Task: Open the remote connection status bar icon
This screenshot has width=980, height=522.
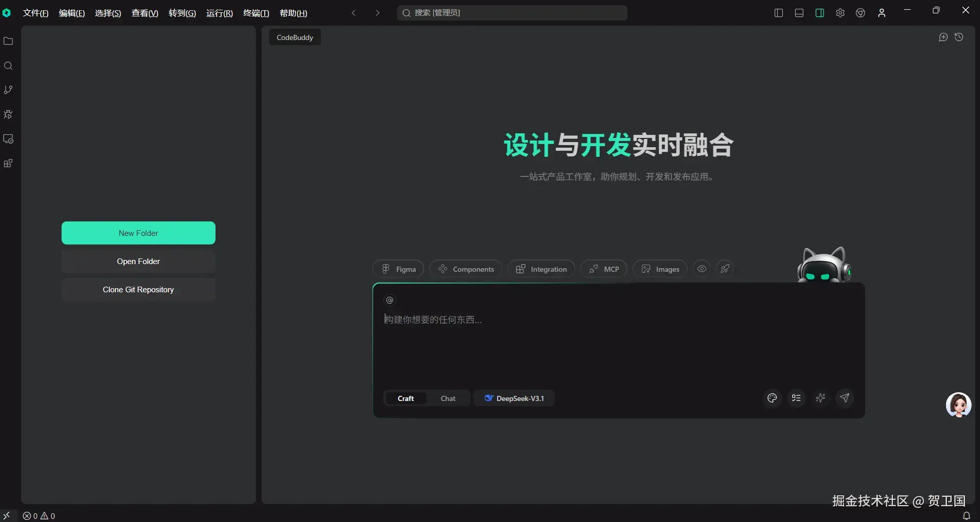Action: tap(7, 516)
